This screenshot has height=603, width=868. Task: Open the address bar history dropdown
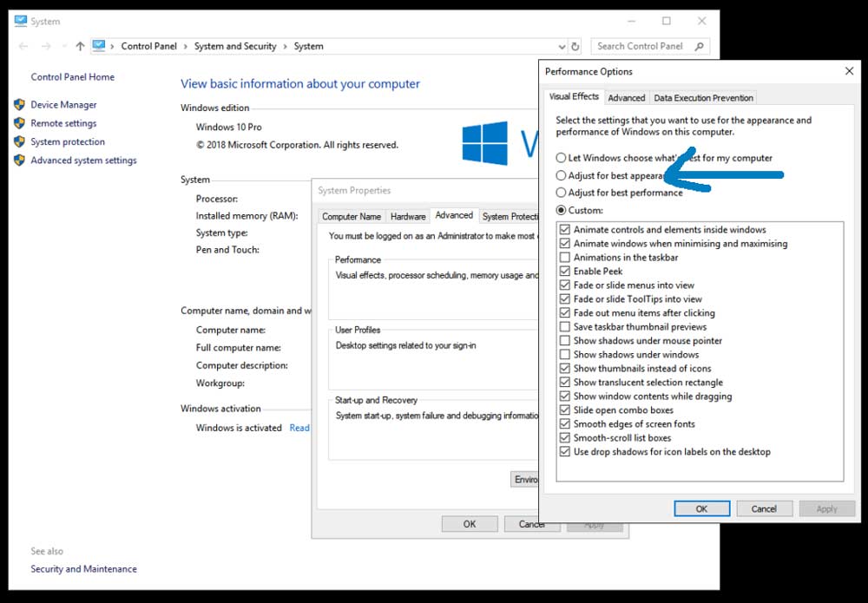[560, 47]
